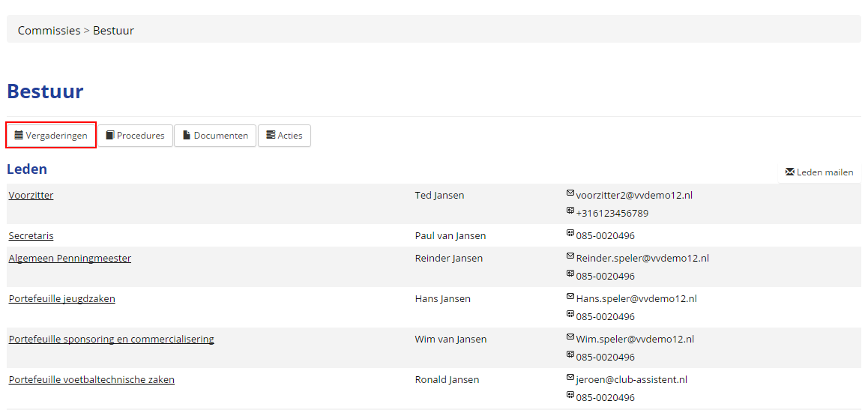
Task: Go to Commissies in the breadcrumb
Action: click(x=49, y=31)
